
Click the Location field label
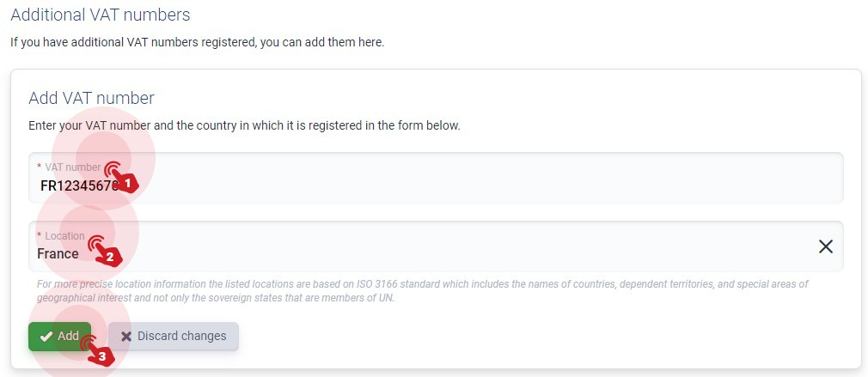coord(64,236)
